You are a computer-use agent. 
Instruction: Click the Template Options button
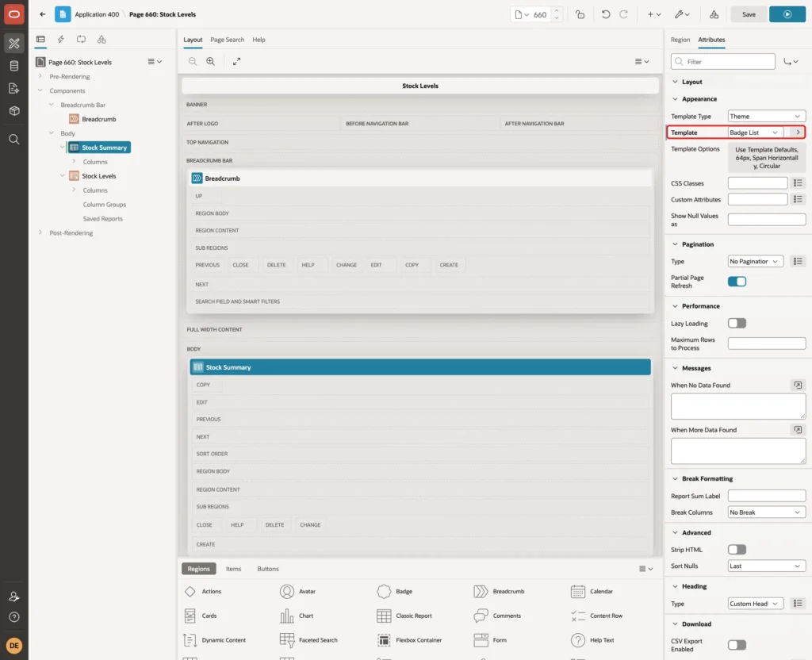[x=767, y=158]
